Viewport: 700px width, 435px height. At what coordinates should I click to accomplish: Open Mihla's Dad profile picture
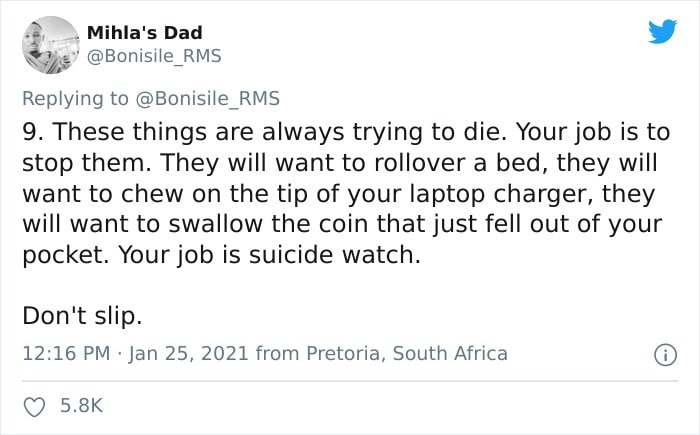[50, 45]
